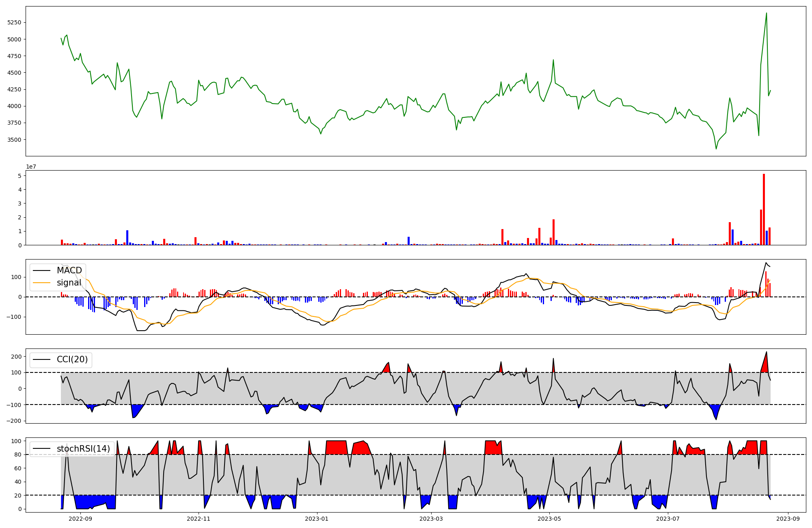Click the CCI(20) legend label
812x528 pixels.
click(x=72, y=359)
